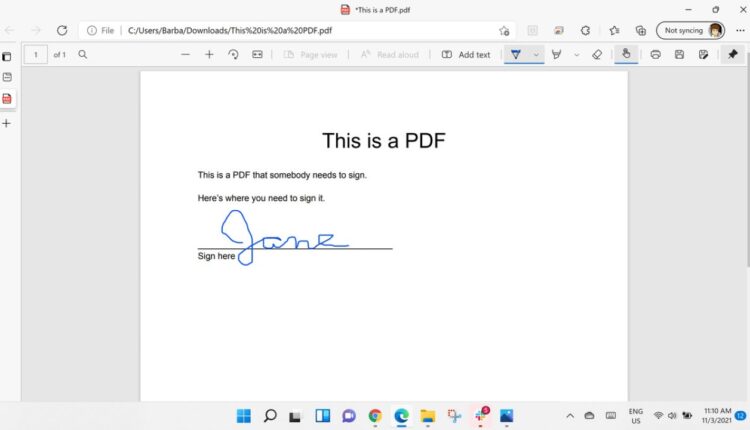The width and height of the screenshot is (750, 430).
Task: Open Google Chrome from taskbar
Action: pos(375,416)
